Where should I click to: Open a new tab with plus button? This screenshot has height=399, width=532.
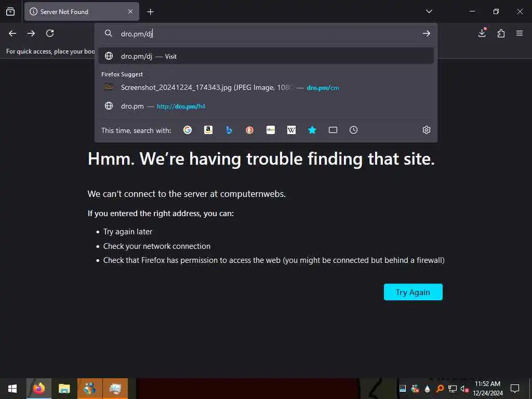[x=150, y=12]
